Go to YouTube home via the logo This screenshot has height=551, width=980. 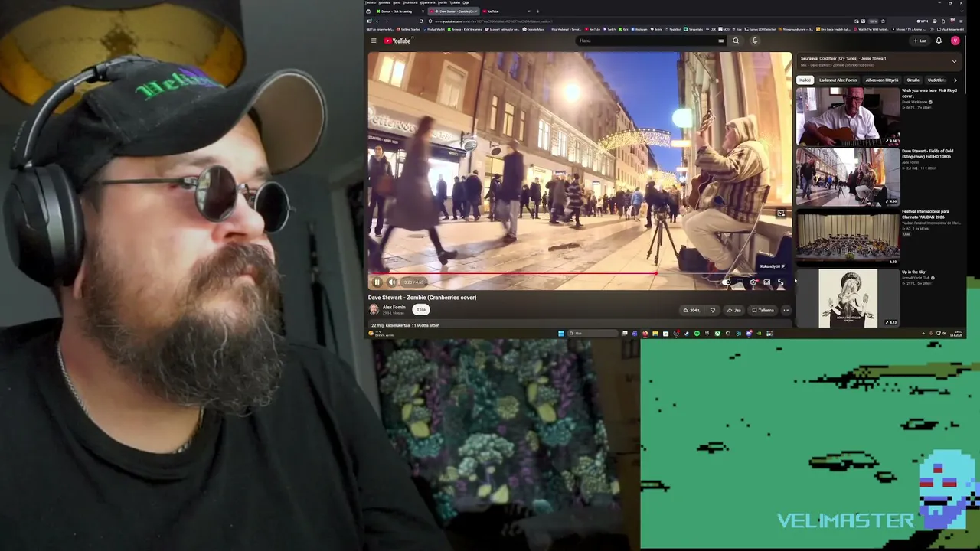[x=397, y=41]
